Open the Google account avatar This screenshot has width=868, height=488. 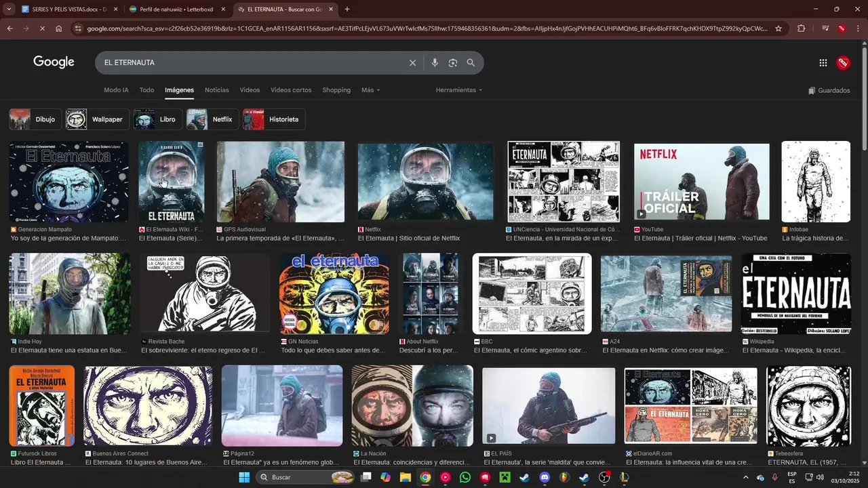click(843, 63)
